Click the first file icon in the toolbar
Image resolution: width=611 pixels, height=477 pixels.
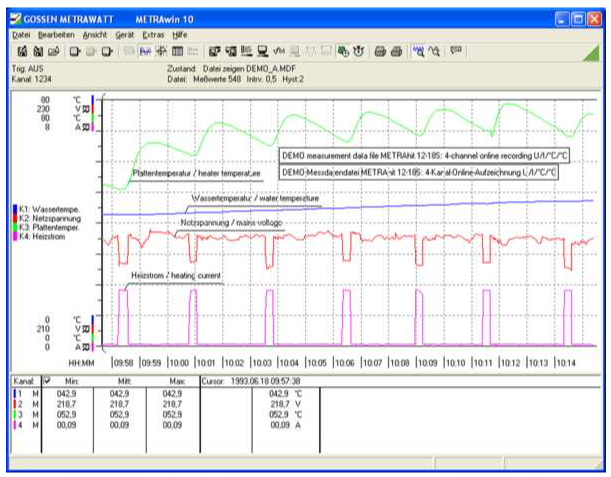[22, 51]
